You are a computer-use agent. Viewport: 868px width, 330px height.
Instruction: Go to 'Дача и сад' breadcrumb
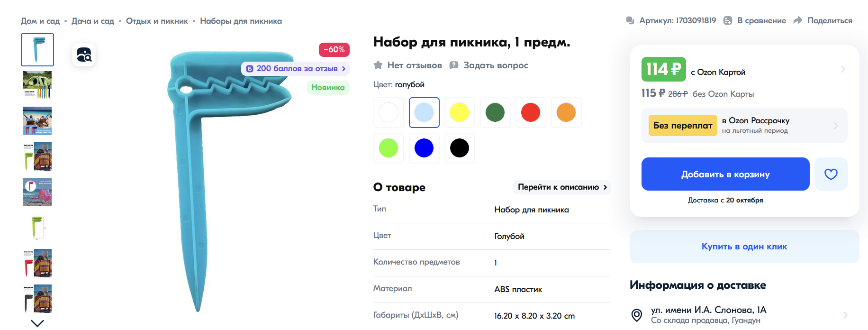click(93, 21)
